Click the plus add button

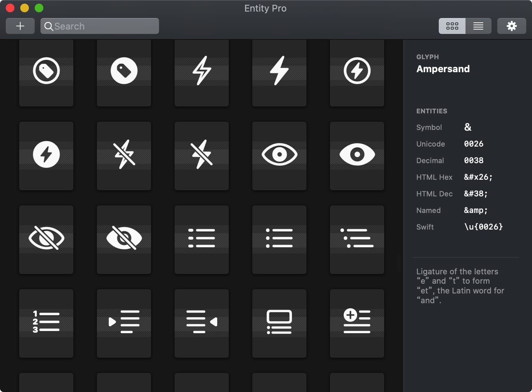(20, 26)
